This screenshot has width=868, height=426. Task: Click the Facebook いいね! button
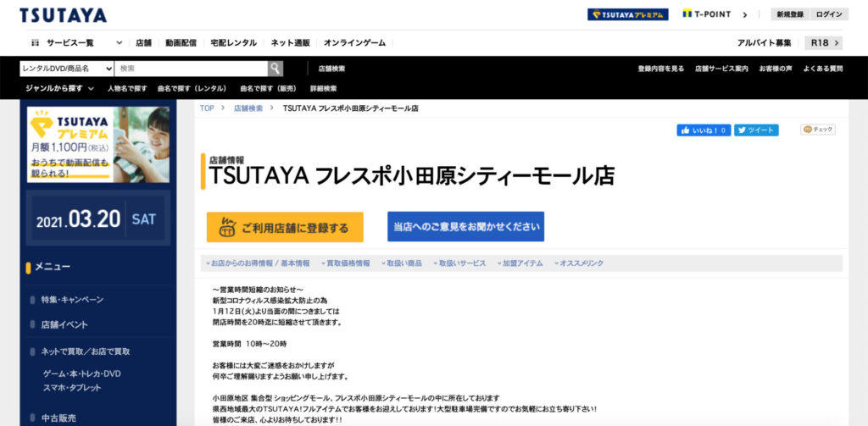click(x=704, y=130)
